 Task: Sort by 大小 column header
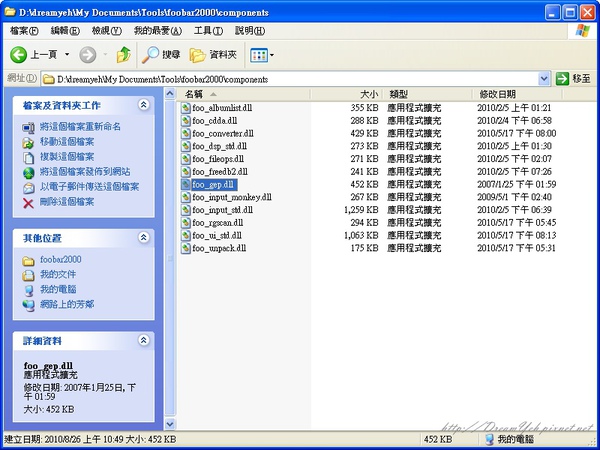(346, 94)
